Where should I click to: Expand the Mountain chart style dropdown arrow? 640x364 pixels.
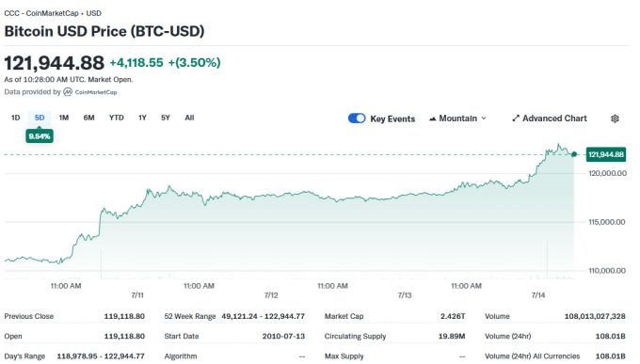(x=484, y=119)
